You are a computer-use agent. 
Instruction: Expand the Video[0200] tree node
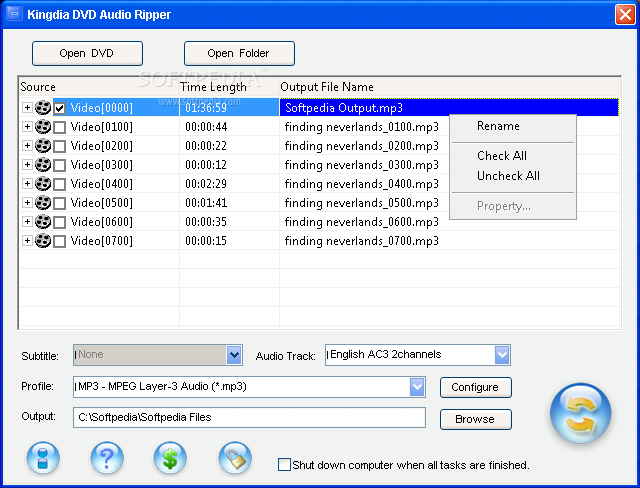[x=27, y=145]
